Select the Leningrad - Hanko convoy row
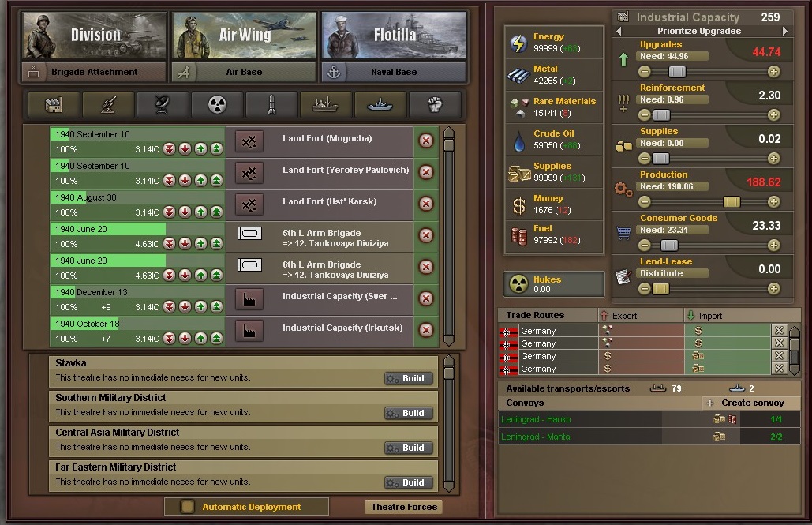 point(649,419)
